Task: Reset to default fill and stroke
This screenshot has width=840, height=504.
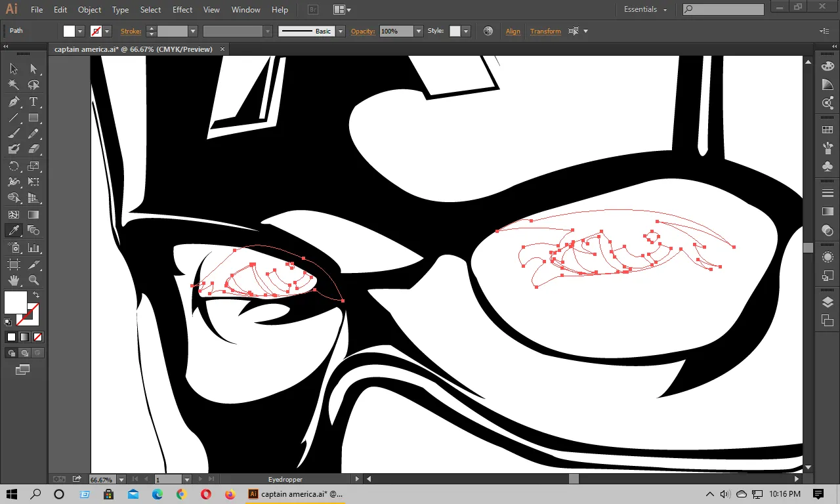Action: tap(8, 322)
